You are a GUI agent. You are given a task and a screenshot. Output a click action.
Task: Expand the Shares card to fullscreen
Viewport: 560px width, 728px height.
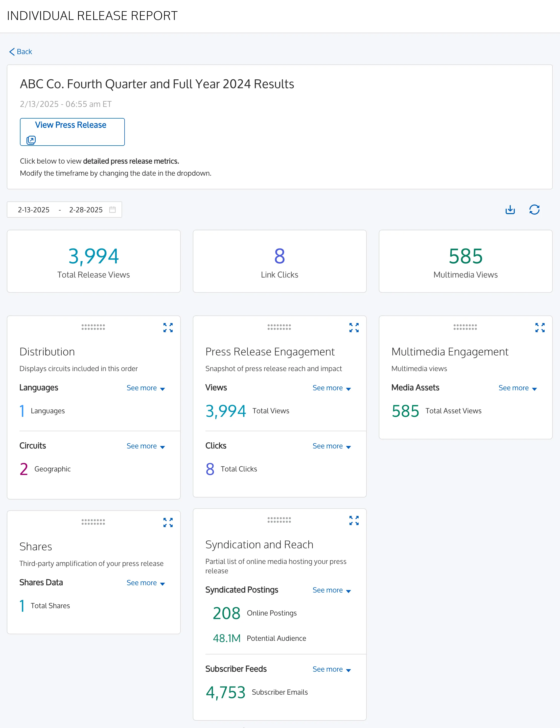pos(168,522)
